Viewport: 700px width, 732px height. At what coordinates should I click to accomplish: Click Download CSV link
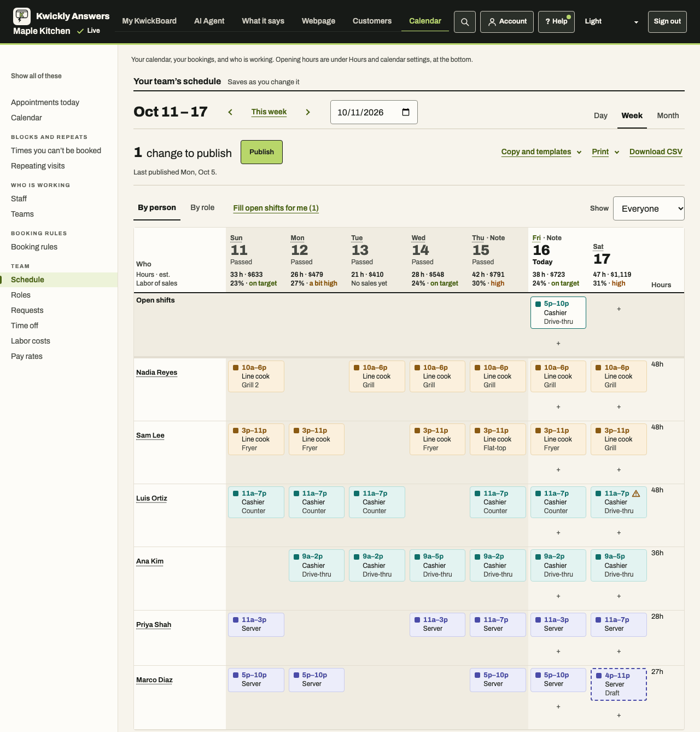656,152
